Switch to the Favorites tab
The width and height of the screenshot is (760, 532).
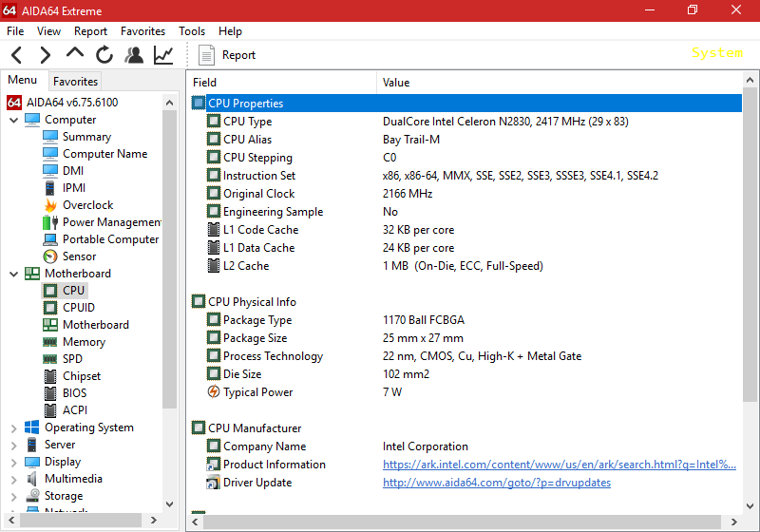(75, 81)
